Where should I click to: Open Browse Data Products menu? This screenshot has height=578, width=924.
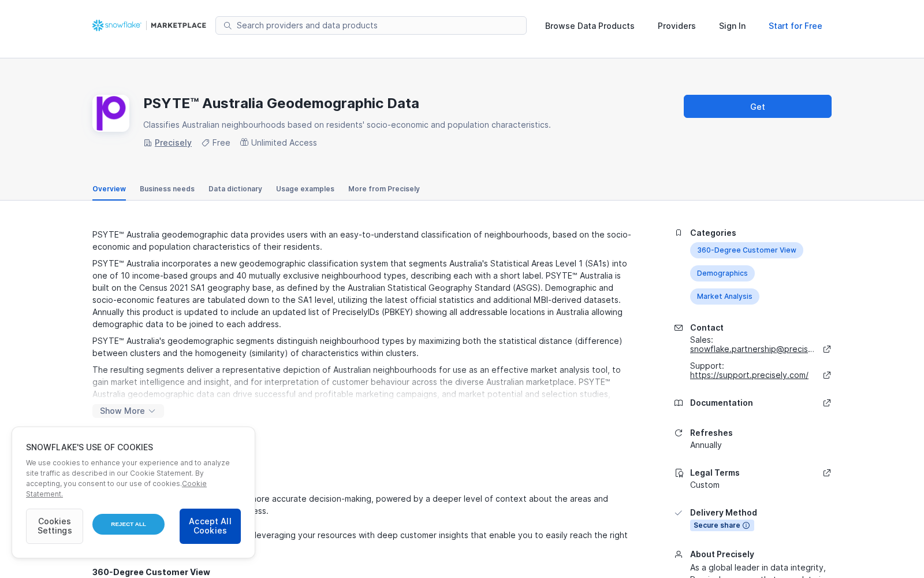click(590, 26)
